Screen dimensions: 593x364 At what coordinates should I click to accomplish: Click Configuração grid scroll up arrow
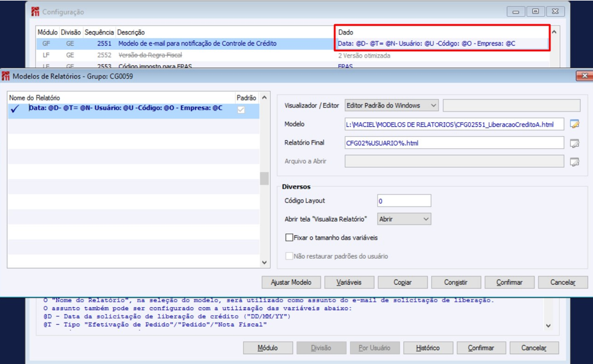[x=554, y=32]
